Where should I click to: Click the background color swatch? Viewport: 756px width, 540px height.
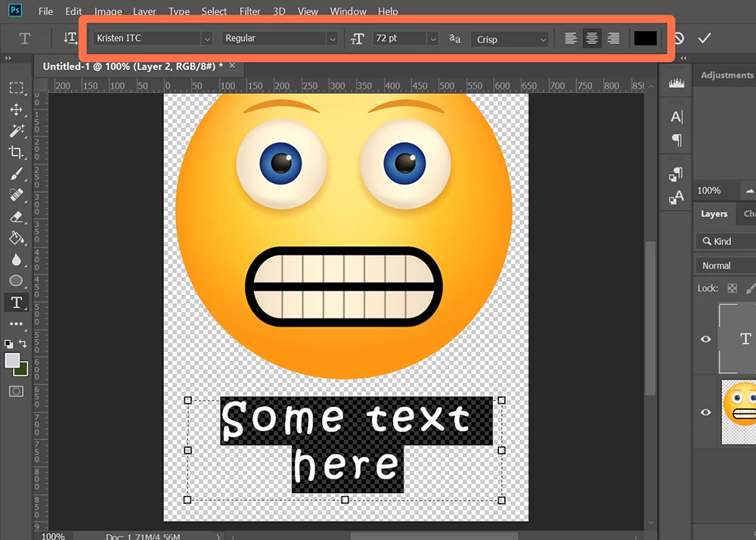(22, 371)
